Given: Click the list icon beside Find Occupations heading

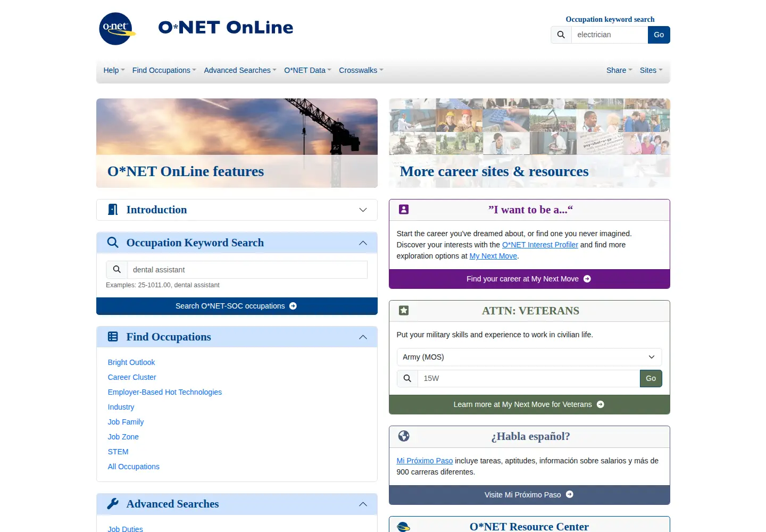Looking at the screenshot, I should tap(113, 337).
